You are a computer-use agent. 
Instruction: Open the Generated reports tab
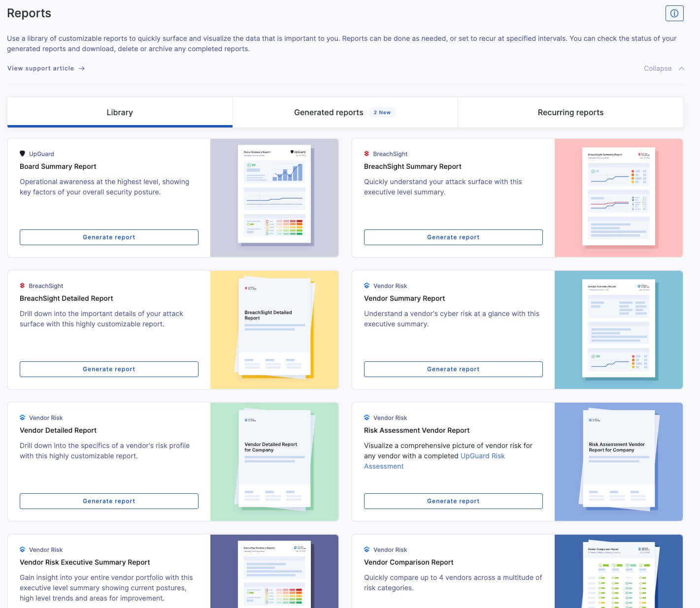click(x=345, y=112)
